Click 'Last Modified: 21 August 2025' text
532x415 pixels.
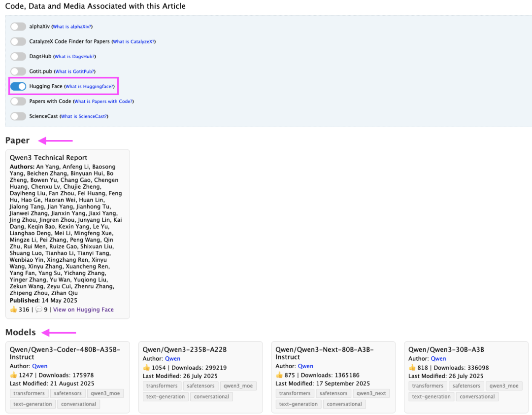click(x=52, y=383)
